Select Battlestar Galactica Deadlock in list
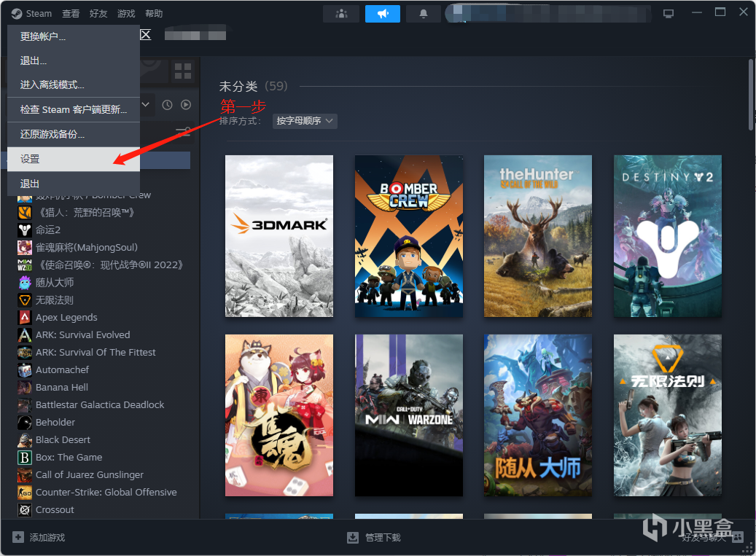 pos(100,404)
